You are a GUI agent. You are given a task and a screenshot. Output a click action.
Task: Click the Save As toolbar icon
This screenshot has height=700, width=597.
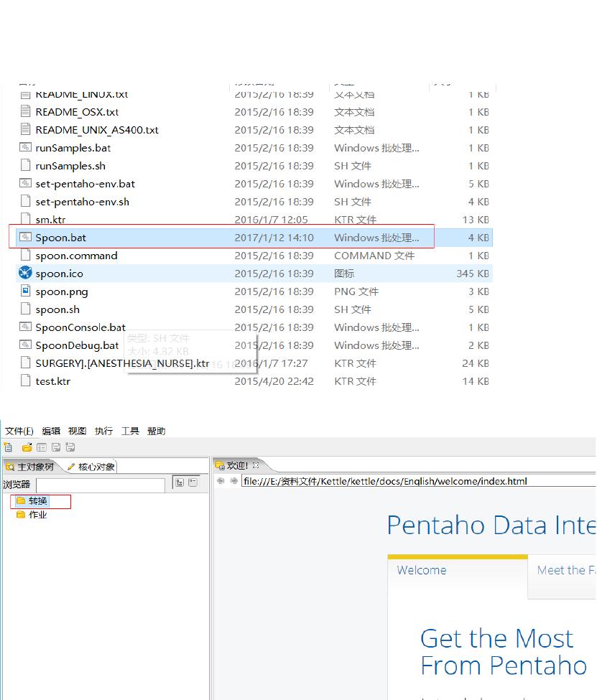coord(70,447)
